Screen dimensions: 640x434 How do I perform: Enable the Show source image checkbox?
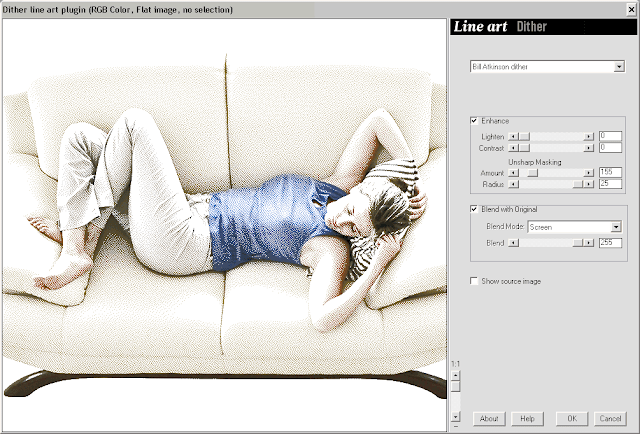click(x=474, y=281)
